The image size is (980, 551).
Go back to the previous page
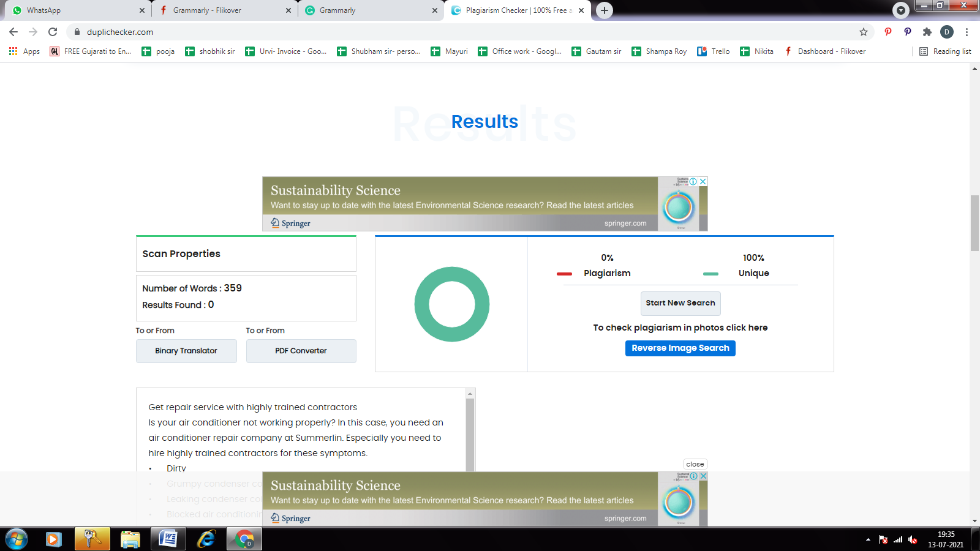click(x=13, y=32)
